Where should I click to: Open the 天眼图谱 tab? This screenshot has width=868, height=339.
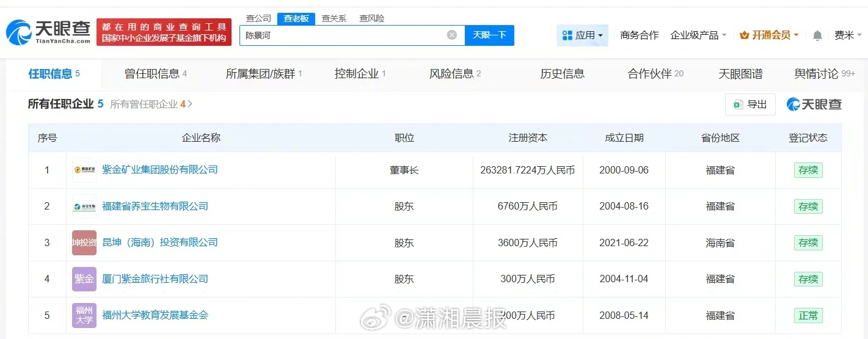click(740, 74)
